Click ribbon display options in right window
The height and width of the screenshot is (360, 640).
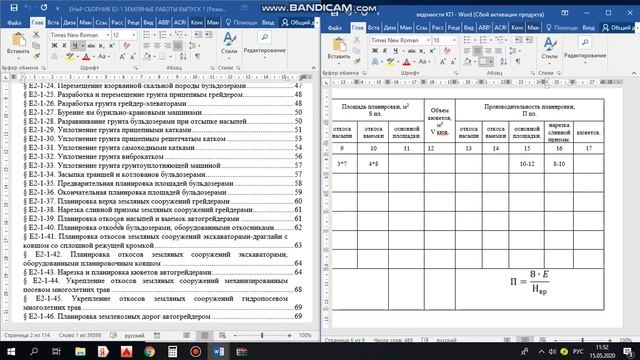(565, 13)
